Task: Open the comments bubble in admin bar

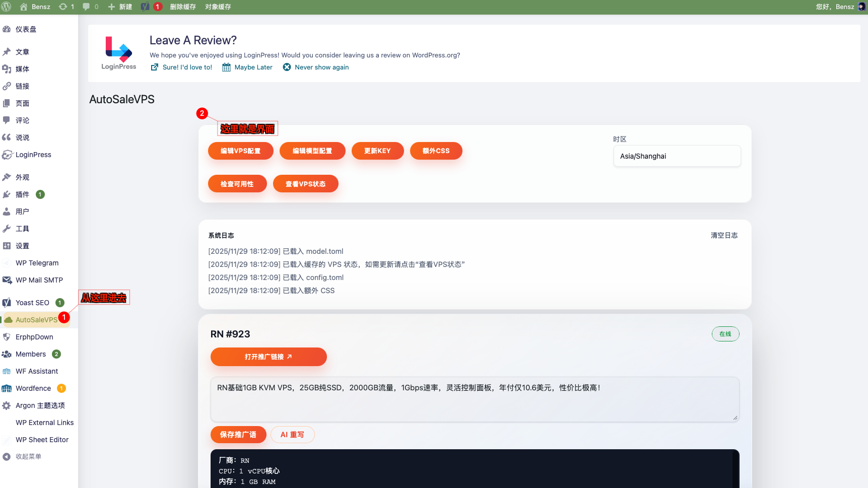Action: click(x=86, y=7)
